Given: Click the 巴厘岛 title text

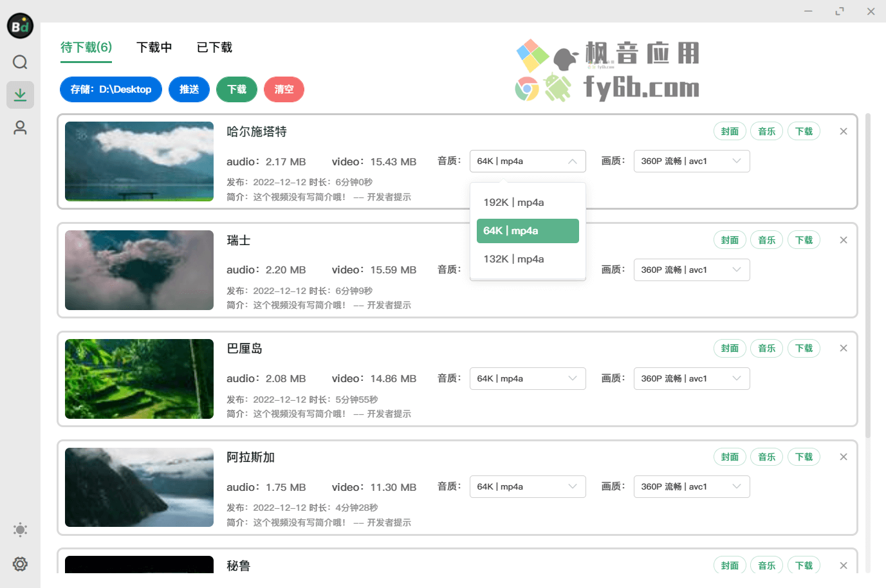Looking at the screenshot, I should click(245, 349).
